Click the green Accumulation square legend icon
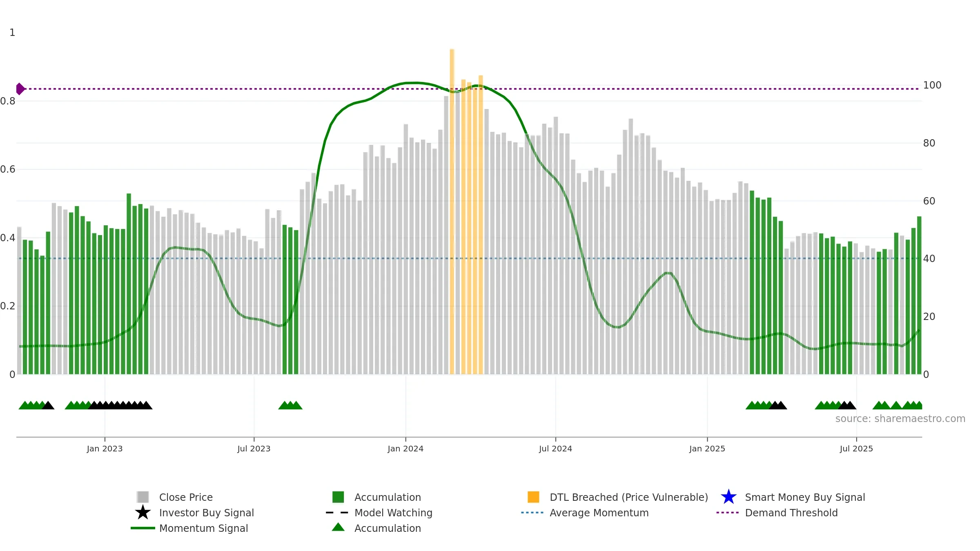The image size is (980, 551). click(x=338, y=497)
